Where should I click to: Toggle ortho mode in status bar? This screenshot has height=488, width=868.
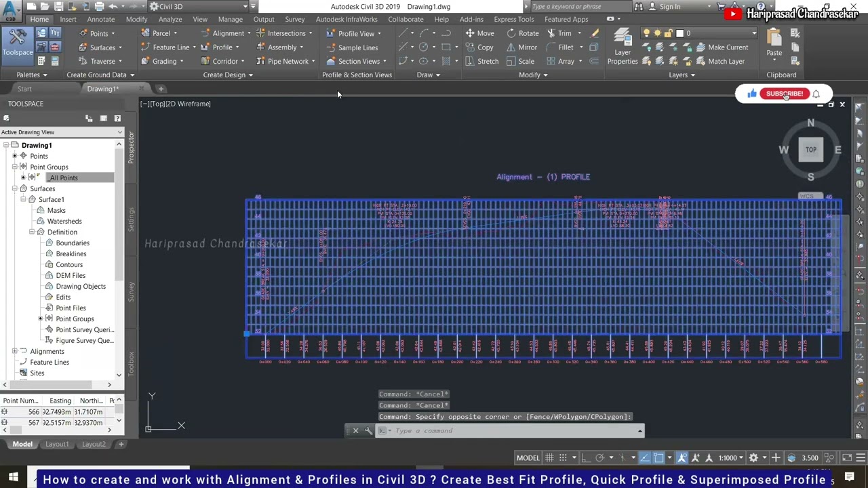pyautogui.click(x=587, y=458)
